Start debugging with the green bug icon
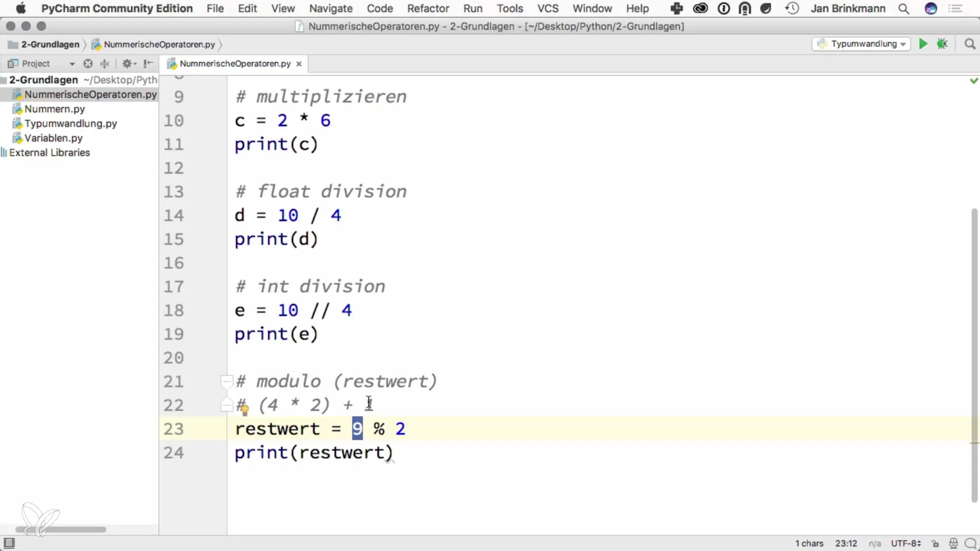Image resolution: width=980 pixels, height=551 pixels. point(942,44)
